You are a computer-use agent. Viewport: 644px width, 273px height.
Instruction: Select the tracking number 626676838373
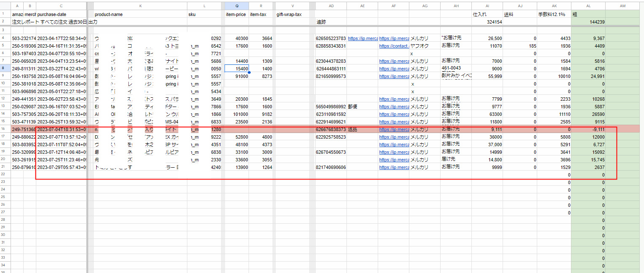tap(331, 129)
